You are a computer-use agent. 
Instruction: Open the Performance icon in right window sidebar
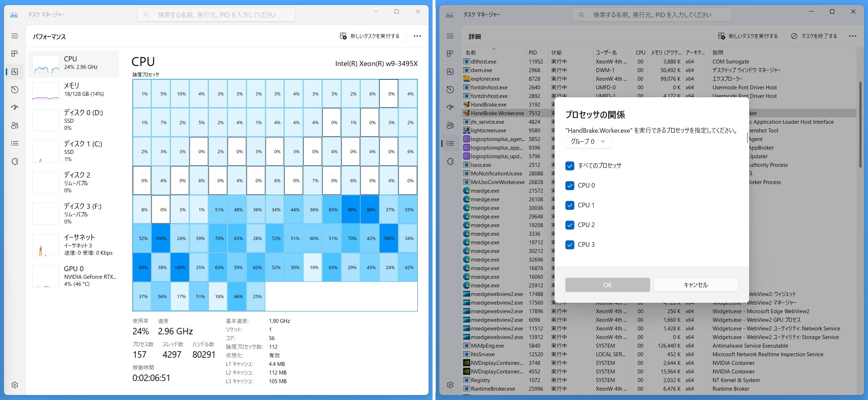click(450, 72)
